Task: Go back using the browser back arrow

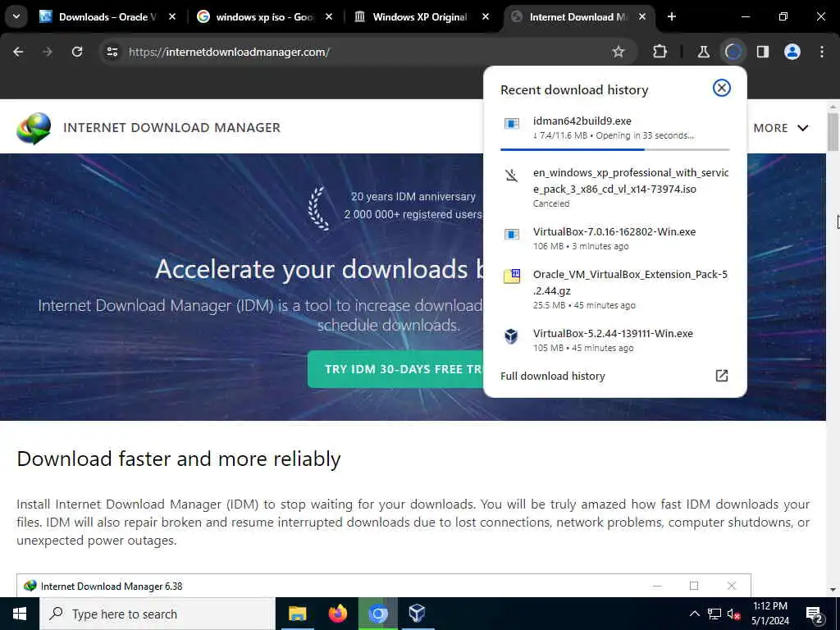Action: [x=18, y=52]
